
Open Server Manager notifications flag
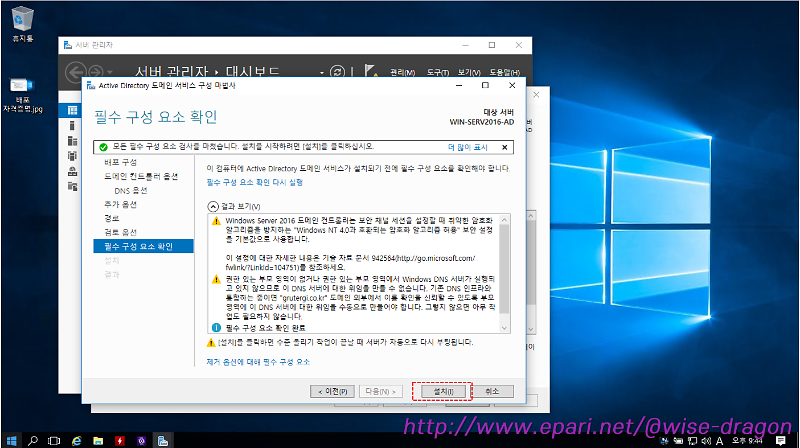click(371, 71)
